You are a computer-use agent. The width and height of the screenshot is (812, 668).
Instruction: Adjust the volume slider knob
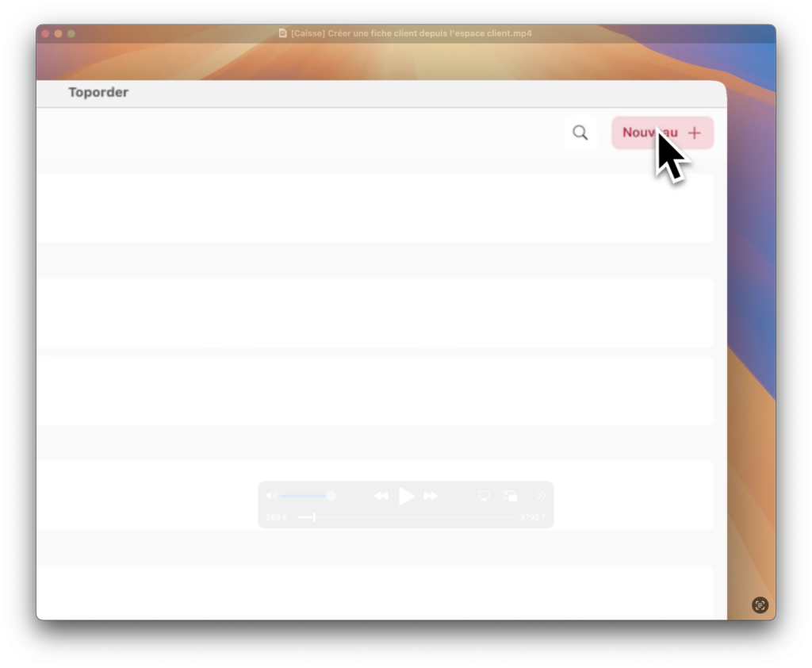coord(331,496)
